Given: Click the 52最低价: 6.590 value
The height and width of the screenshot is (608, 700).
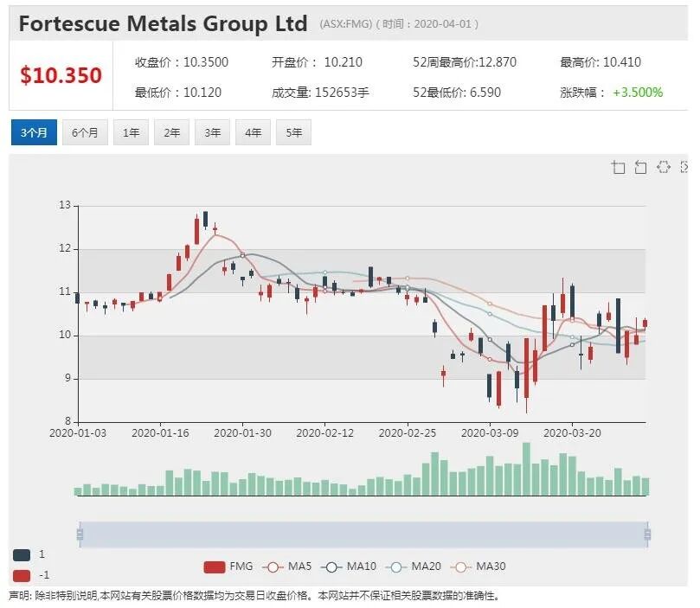Looking at the screenshot, I should pyautogui.click(x=457, y=93).
